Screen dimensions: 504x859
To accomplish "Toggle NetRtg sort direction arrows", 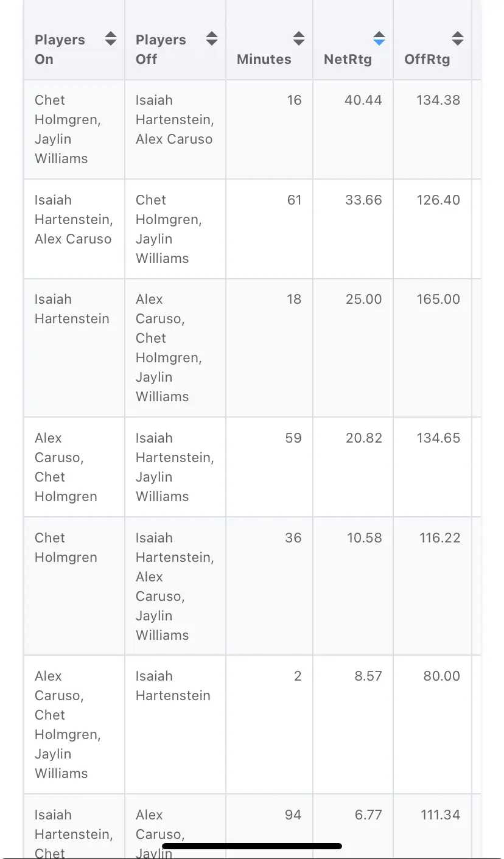I will point(379,39).
